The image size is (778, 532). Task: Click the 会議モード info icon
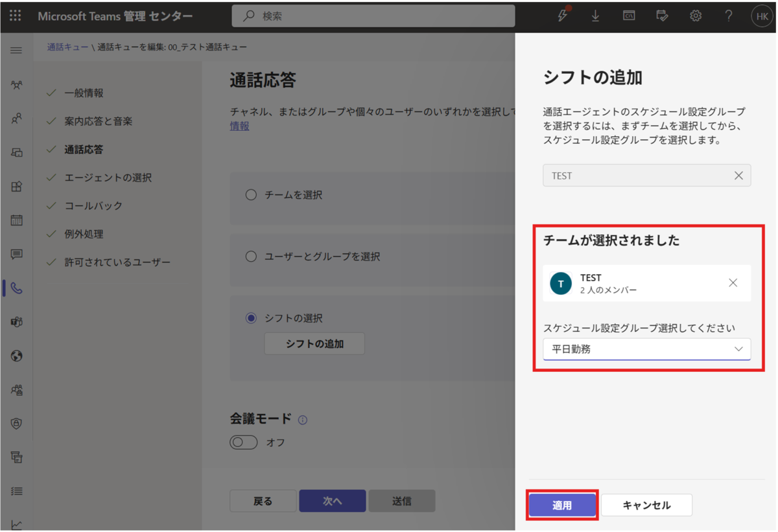(303, 420)
